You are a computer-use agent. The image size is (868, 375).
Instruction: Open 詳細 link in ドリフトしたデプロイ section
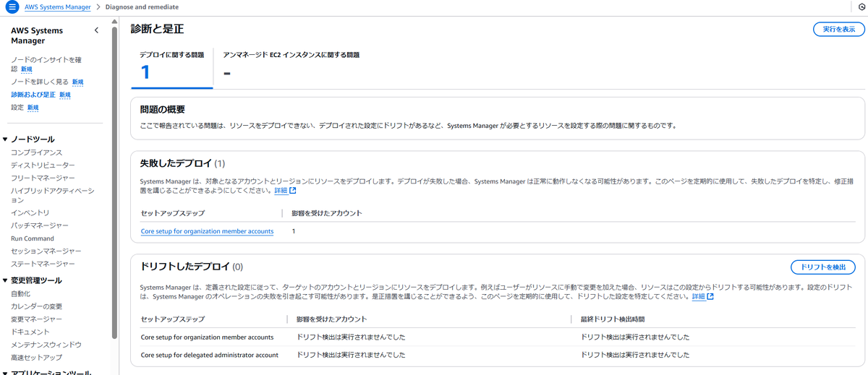(x=698, y=297)
